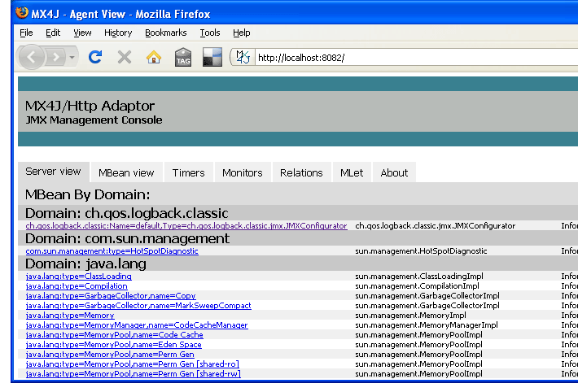Open the MemoryPool name=Perm Gen link
578x392 pixels.
110,354
